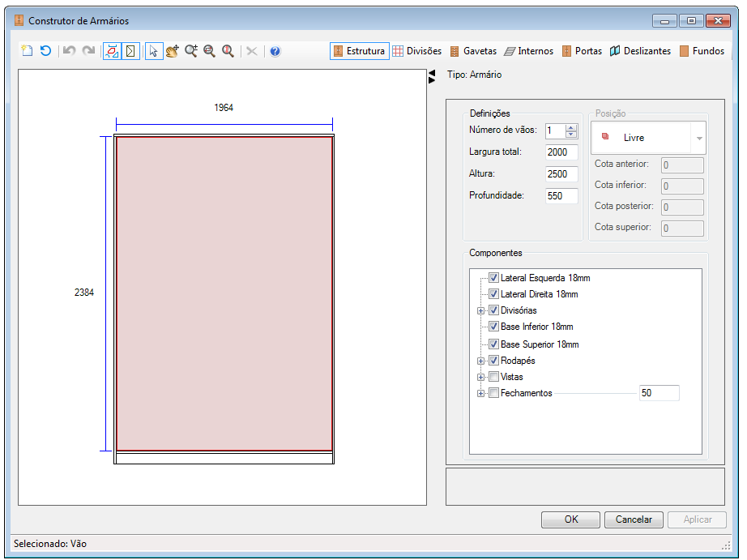This screenshot has height=560, width=747.
Task: Click the Cota inferior field
Action: (x=682, y=186)
